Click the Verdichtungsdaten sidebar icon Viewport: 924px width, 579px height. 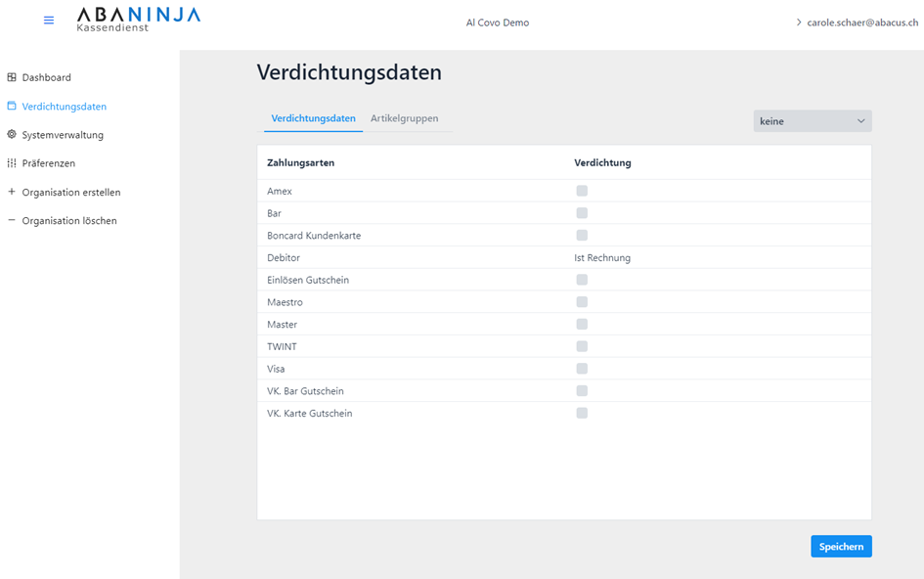coord(12,106)
